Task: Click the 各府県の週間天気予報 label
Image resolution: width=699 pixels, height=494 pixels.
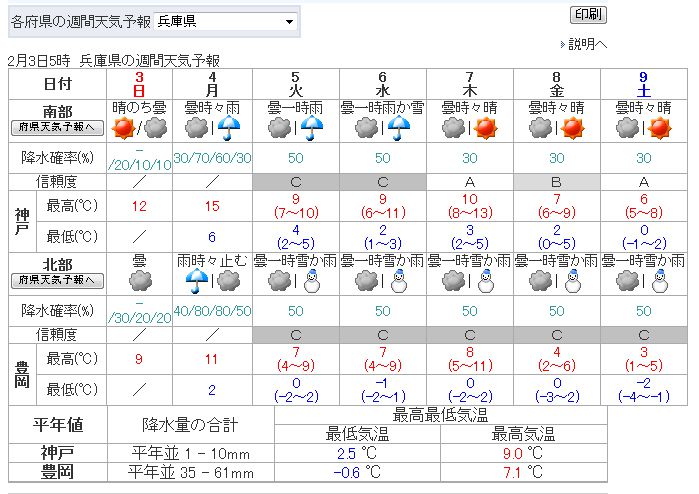Action: [81, 21]
